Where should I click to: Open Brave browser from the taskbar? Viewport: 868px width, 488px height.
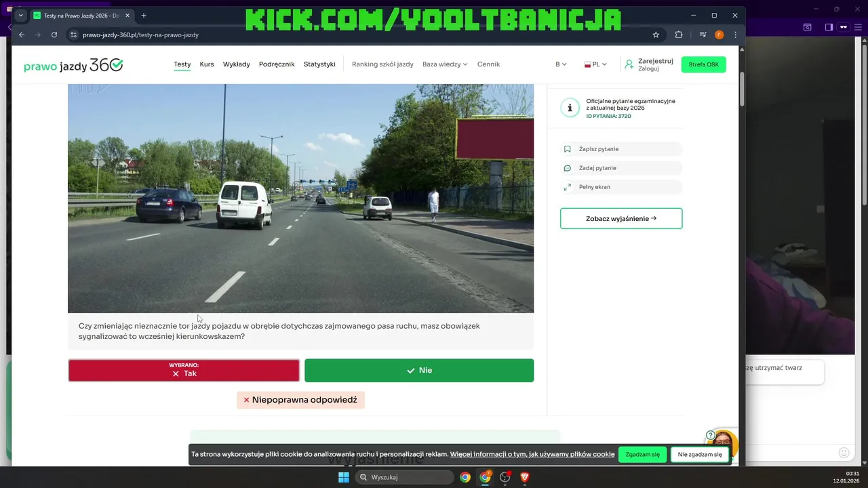coord(525,477)
